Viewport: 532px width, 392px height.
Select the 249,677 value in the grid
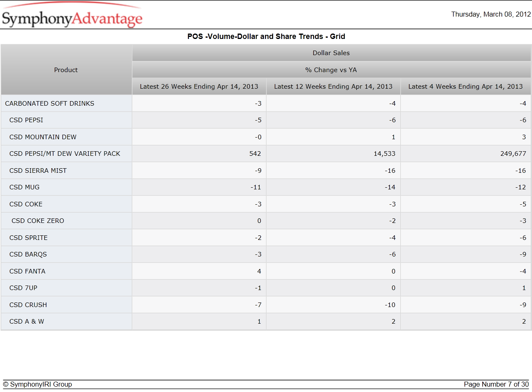pos(513,154)
